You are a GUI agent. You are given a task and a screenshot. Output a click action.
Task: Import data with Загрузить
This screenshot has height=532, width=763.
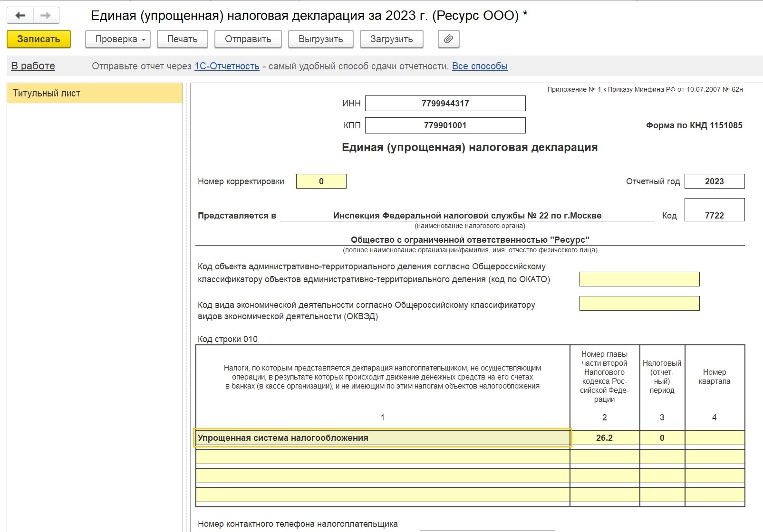coord(392,39)
